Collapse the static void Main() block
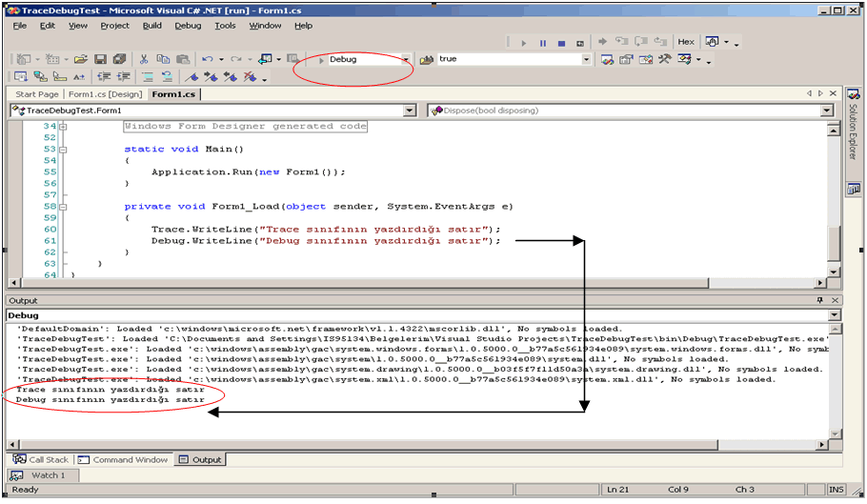 63,150
